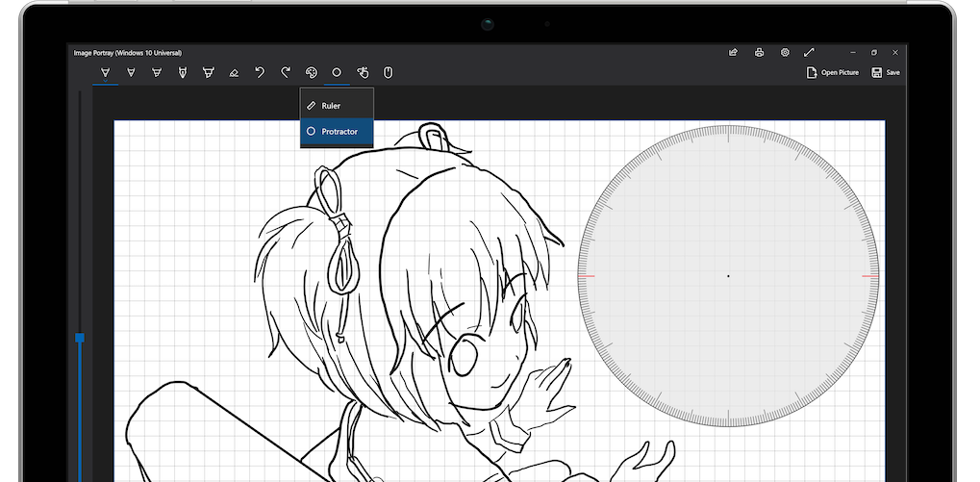This screenshot has width=980, height=482.
Task: Select the highlighter tool
Action: [208, 72]
